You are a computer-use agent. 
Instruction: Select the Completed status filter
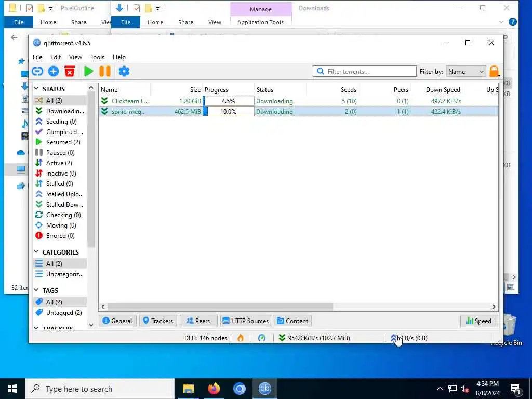[60, 132]
